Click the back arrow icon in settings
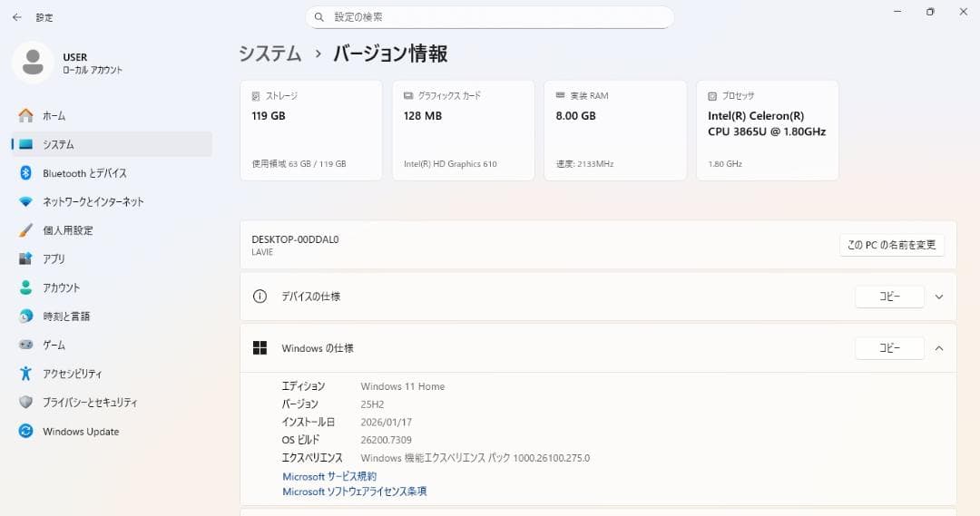 point(17,17)
